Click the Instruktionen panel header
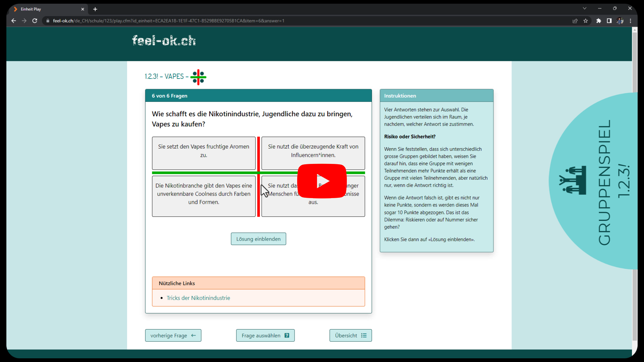This screenshot has width=644, height=362. click(436, 96)
